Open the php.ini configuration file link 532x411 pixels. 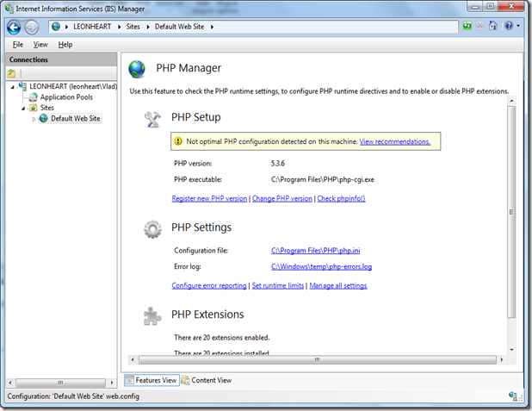coord(316,251)
